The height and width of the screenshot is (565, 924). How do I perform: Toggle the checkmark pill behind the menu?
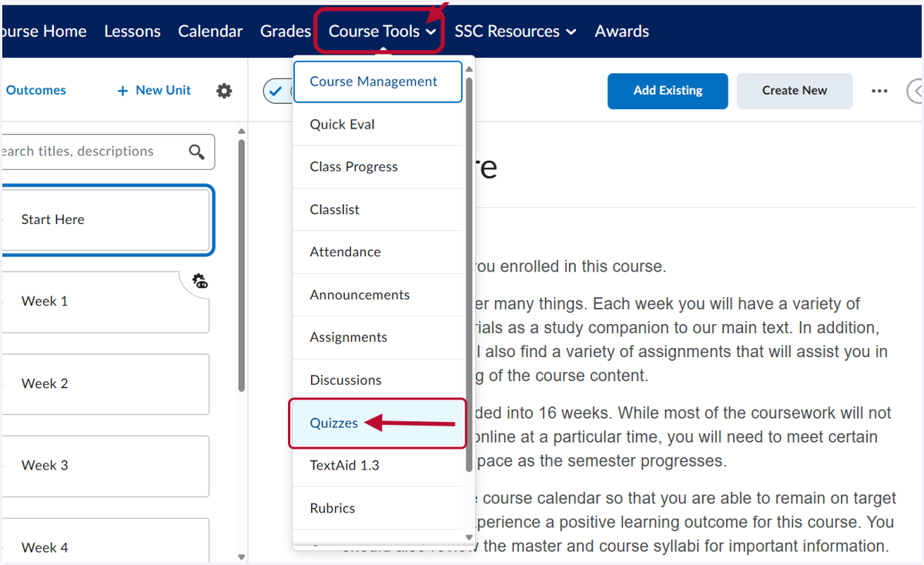coord(277,91)
